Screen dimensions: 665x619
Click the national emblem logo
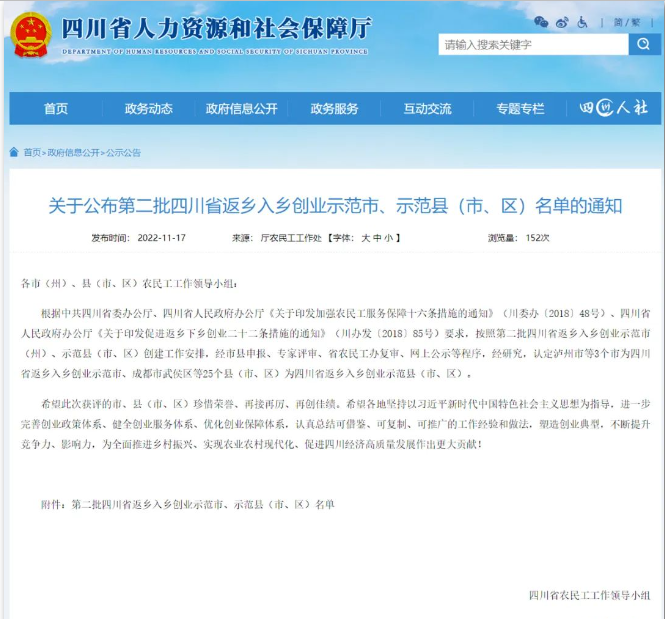click(x=31, y=33)
